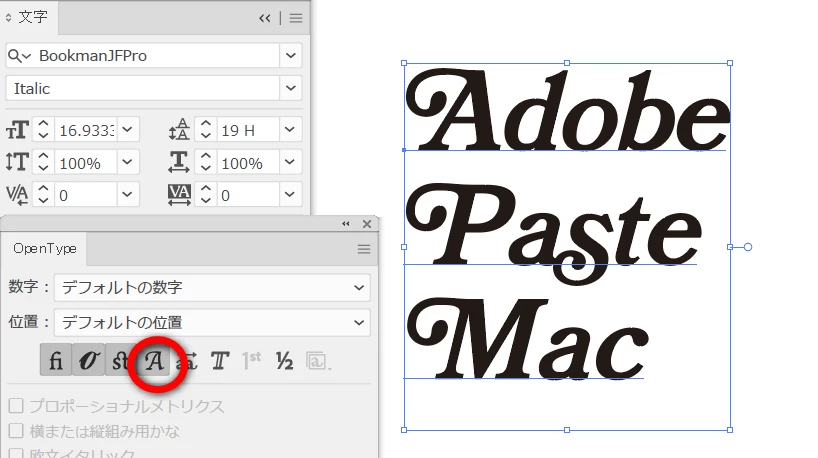The image size is (818, 458).
Task: Open kerning value dropdown
Action: (x=127, y=195)
